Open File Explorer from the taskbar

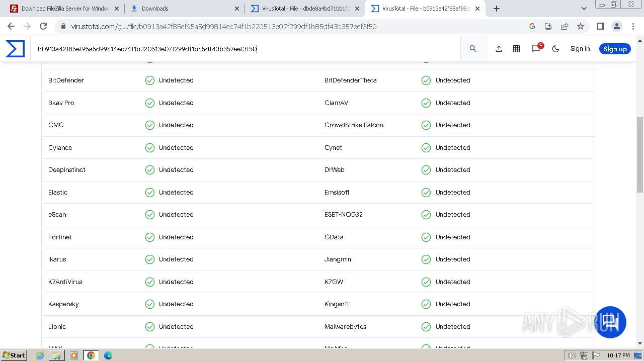click(x=57, y=355)
